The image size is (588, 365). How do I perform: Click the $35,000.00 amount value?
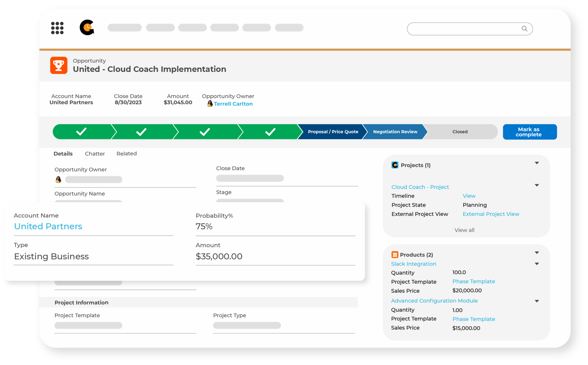click(219, 256)
